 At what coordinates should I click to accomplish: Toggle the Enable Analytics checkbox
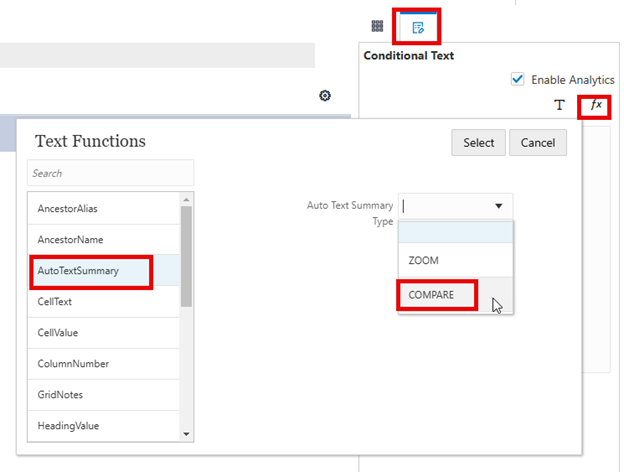(517, 79)
